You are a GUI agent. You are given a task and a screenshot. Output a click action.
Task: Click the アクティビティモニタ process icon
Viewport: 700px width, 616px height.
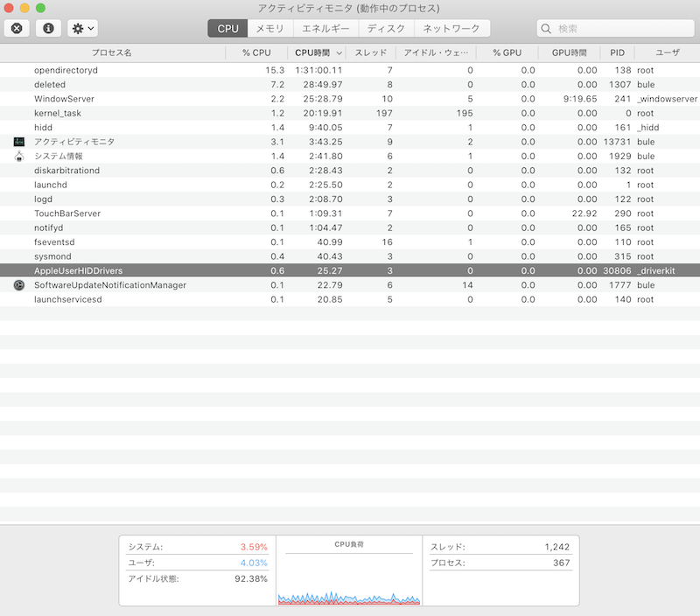tap(19, 142)
